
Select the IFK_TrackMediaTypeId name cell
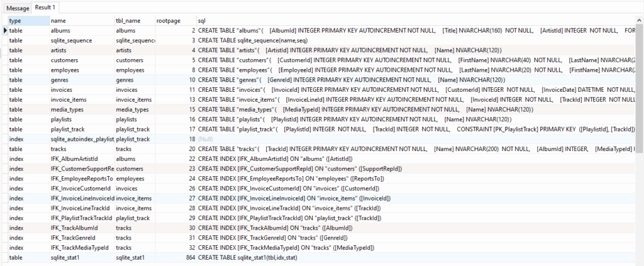point(82,247)
